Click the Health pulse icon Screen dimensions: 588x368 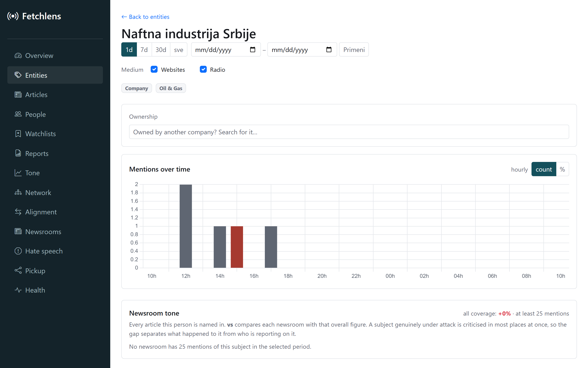pos(18,290)
